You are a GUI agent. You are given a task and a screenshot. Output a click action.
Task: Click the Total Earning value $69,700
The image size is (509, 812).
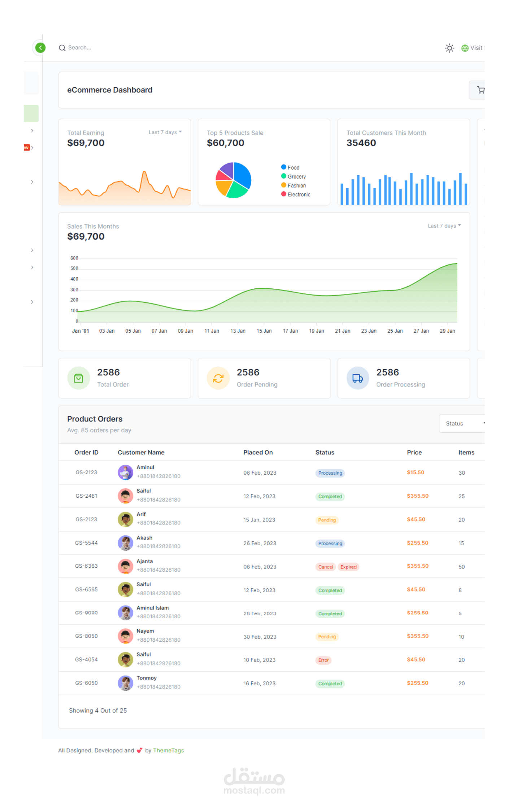pos(86,143)
